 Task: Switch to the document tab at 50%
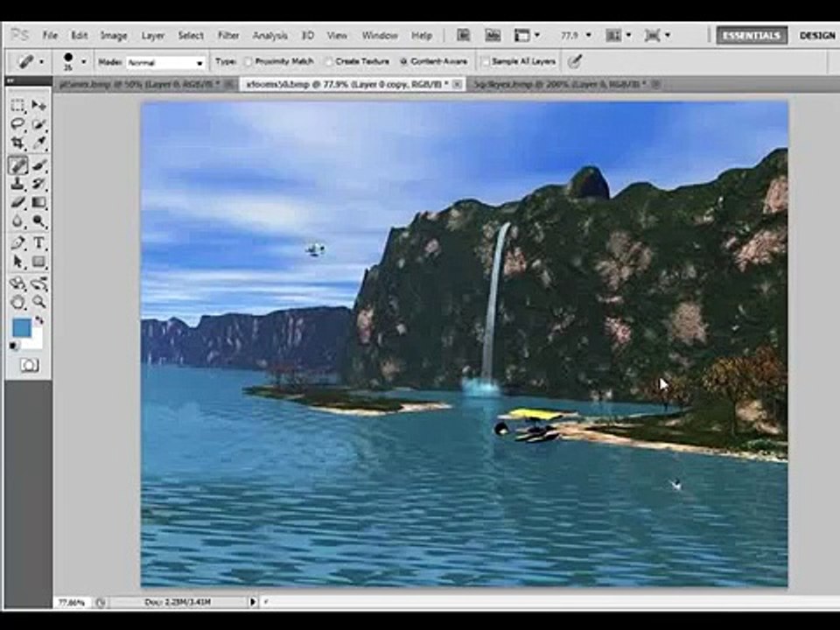[x=140, y=84]
